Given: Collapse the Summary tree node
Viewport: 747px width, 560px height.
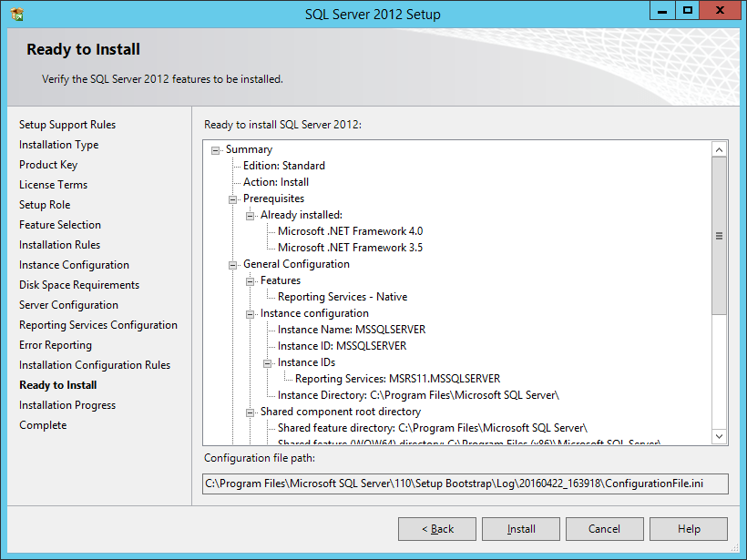Looking at the screenshot, I should (x=215, y=149).
